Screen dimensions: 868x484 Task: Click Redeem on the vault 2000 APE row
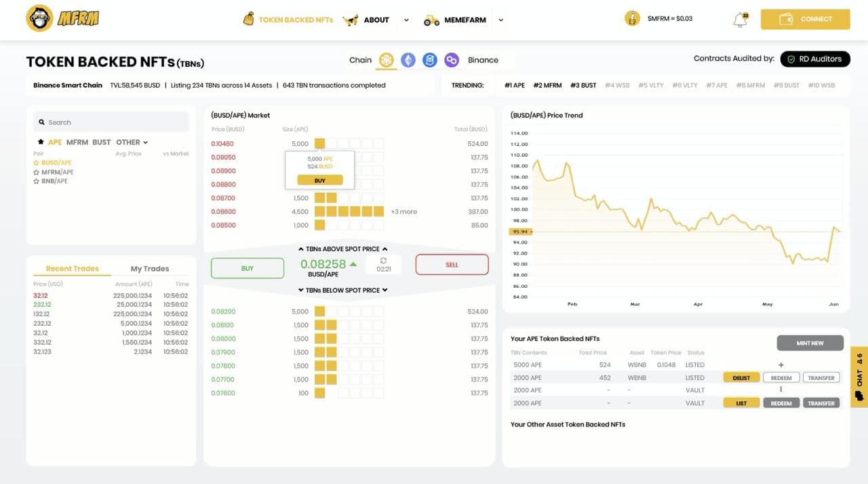tap(781, 403)
